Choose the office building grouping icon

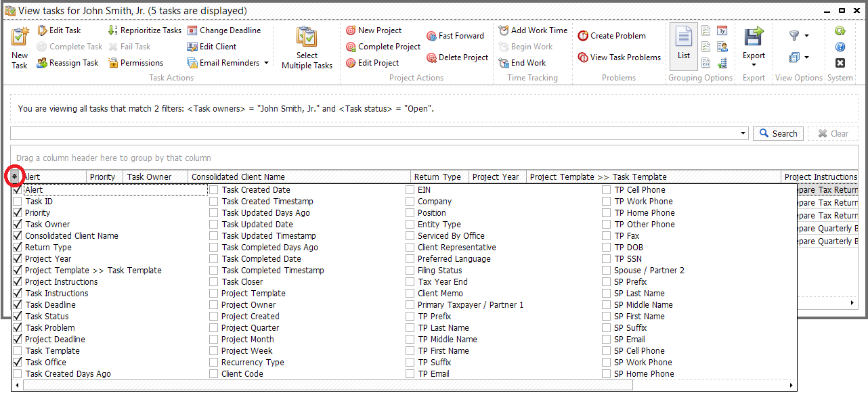pyautogui.click(x=722, y=63)
